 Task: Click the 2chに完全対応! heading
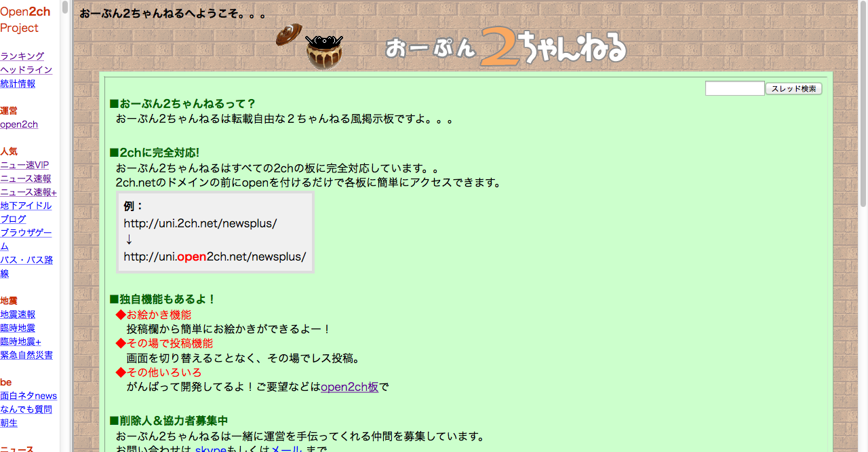coord(155,153)
